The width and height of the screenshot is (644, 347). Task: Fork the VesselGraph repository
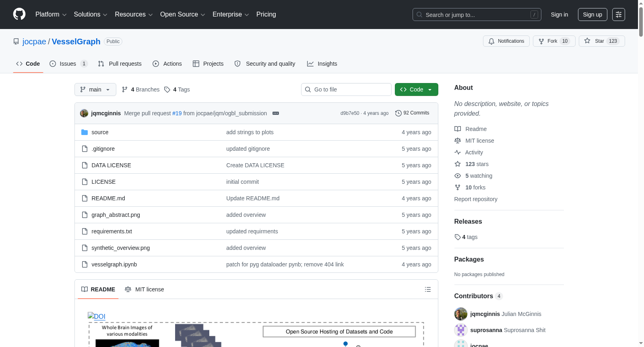pos(554,41)
